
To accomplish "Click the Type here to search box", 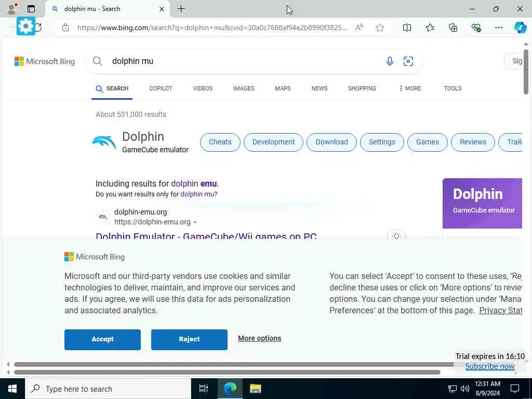I will (108, 389).
